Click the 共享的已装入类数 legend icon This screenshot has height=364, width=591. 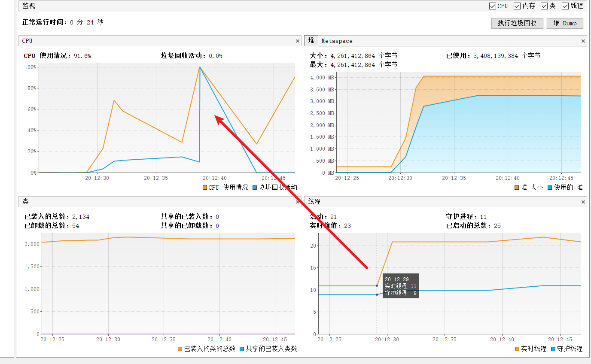point(242,349)
